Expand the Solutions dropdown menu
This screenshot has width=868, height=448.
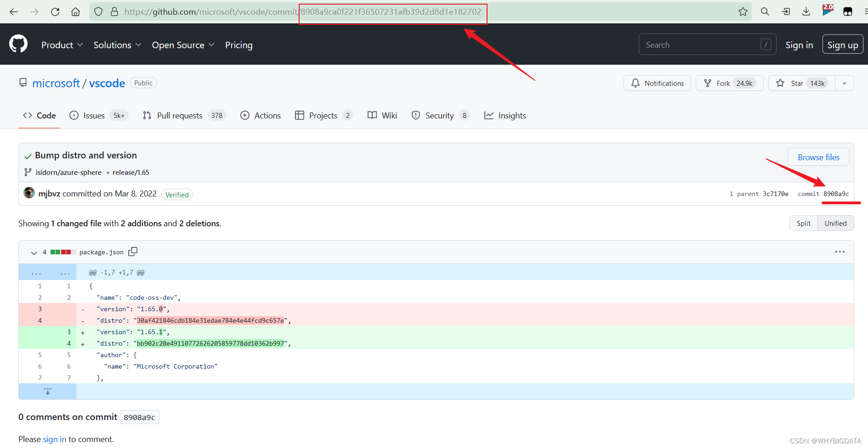point(117,45)
